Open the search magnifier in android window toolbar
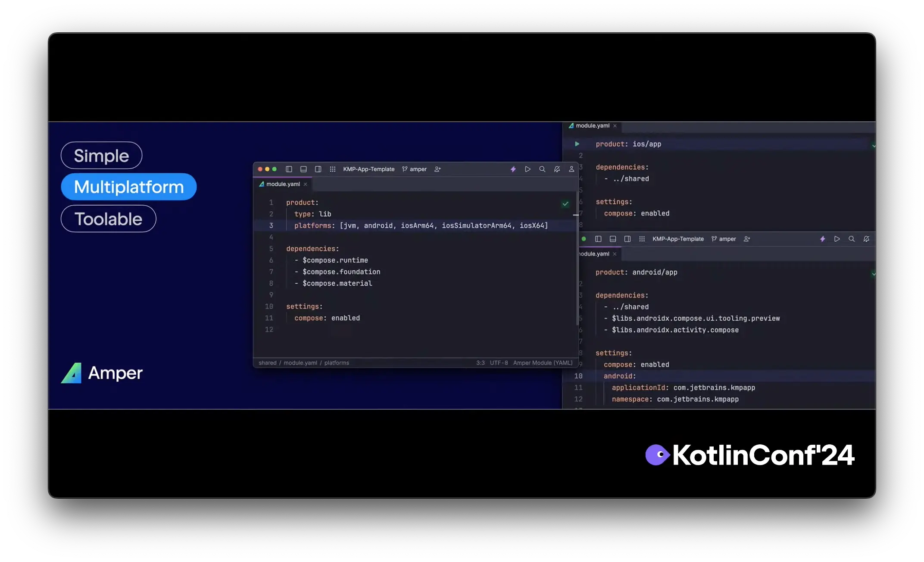 coord(852,239)
